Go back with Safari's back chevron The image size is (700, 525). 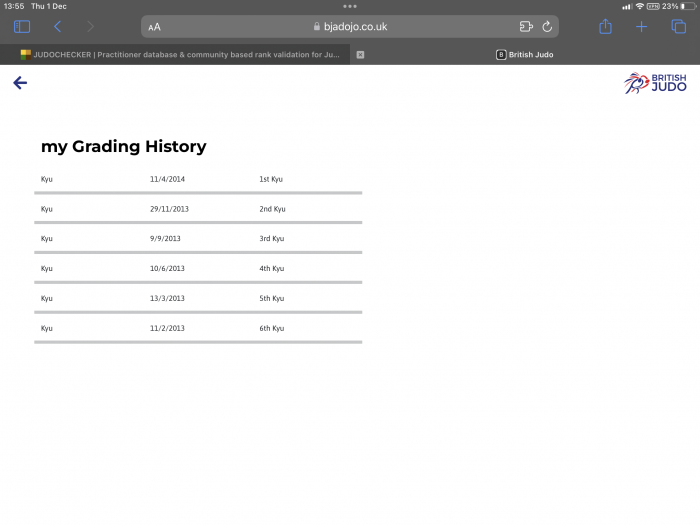pyautogui.click(x=57, y=27)
